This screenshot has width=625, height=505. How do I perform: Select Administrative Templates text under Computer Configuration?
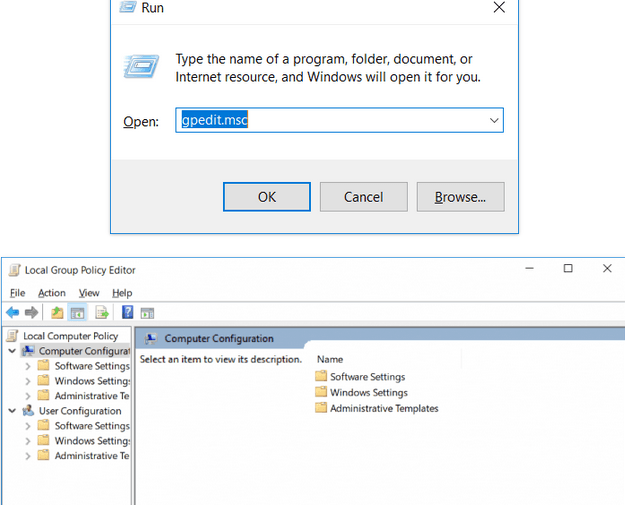(x=92, y=396)
